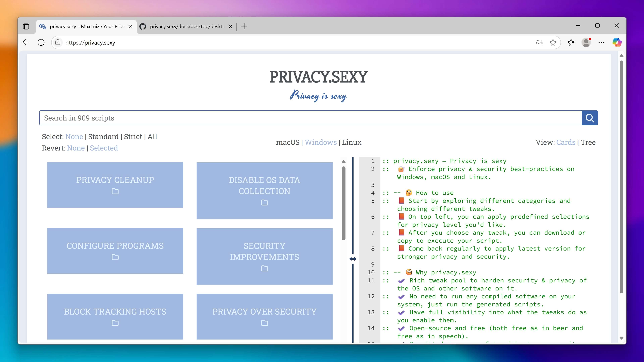This screenshot has height=362, width=644.
Task: Click folder icon in Block Tracking Hosts card
Action: point(115,323)
